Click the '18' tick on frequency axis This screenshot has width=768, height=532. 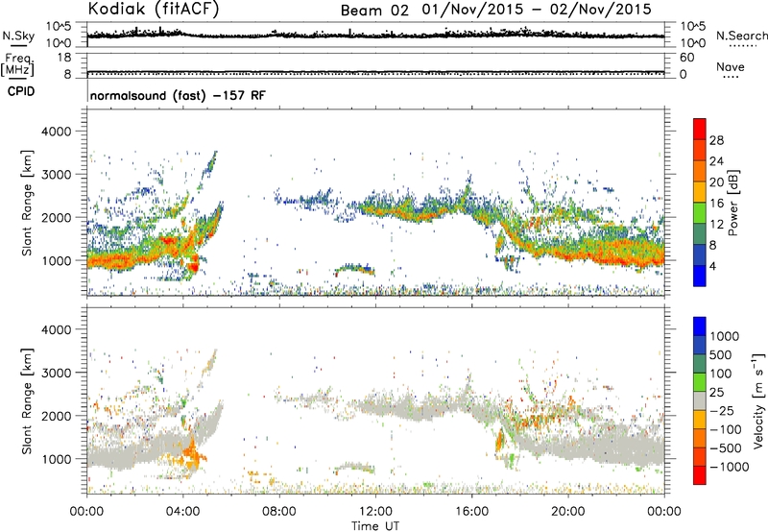(x=64, y=58)
